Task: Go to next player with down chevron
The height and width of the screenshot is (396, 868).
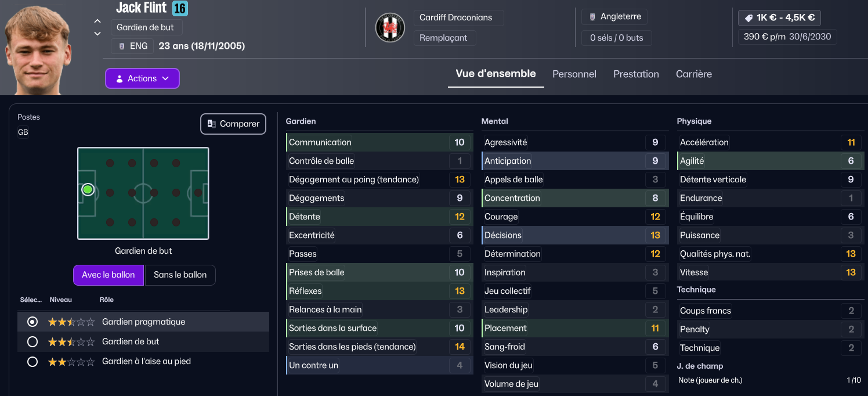Action: click(x=97, y=34)
